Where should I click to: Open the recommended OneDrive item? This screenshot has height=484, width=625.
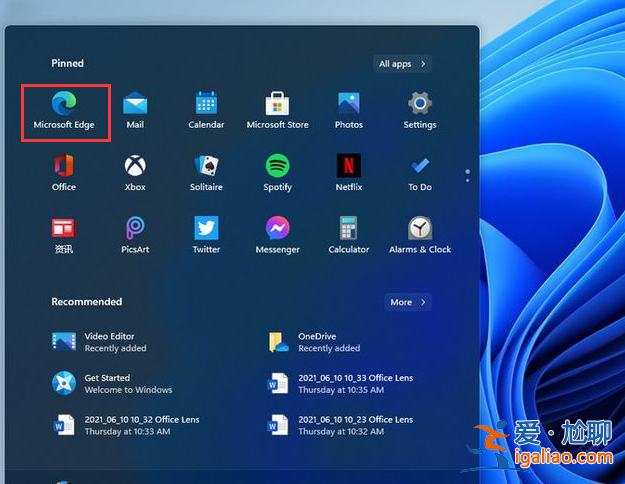315,342
